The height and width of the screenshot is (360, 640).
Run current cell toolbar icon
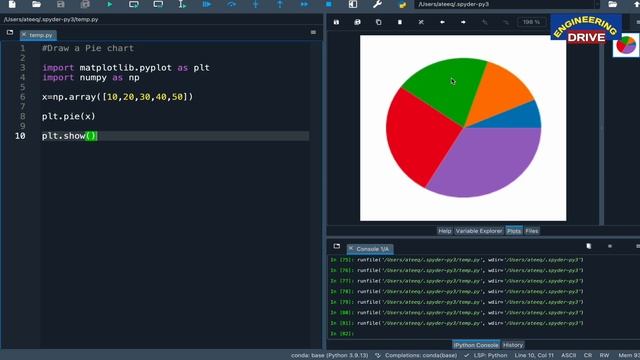pos(134,4)
